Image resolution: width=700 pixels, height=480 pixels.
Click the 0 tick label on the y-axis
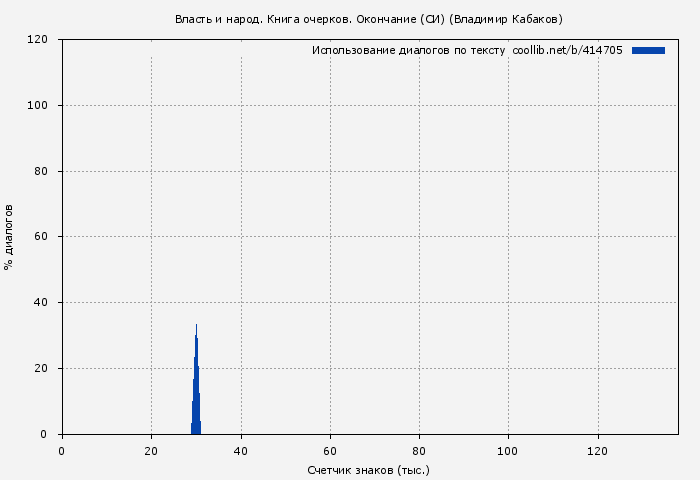coord(44,434)
